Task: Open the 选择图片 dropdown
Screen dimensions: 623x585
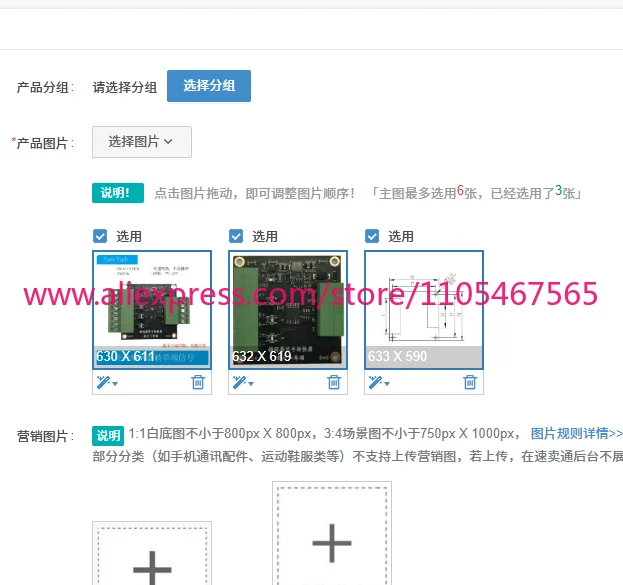Action: 142,142
